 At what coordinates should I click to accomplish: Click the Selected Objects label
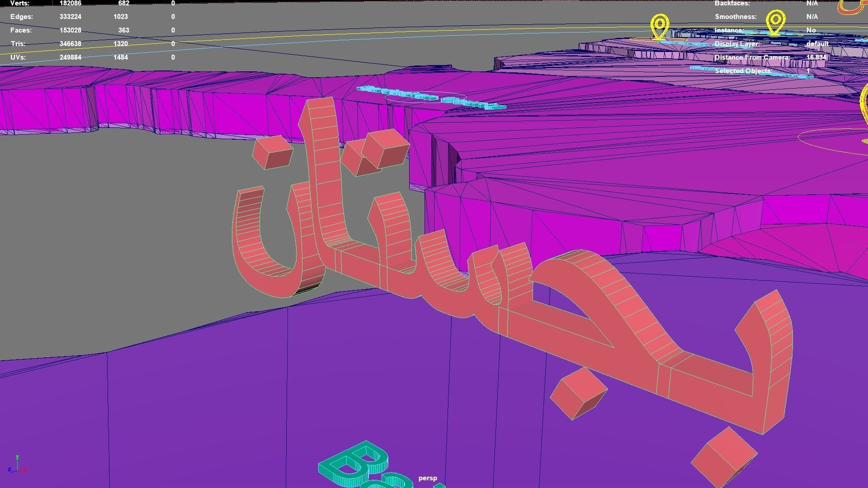[x=743, y=71]
